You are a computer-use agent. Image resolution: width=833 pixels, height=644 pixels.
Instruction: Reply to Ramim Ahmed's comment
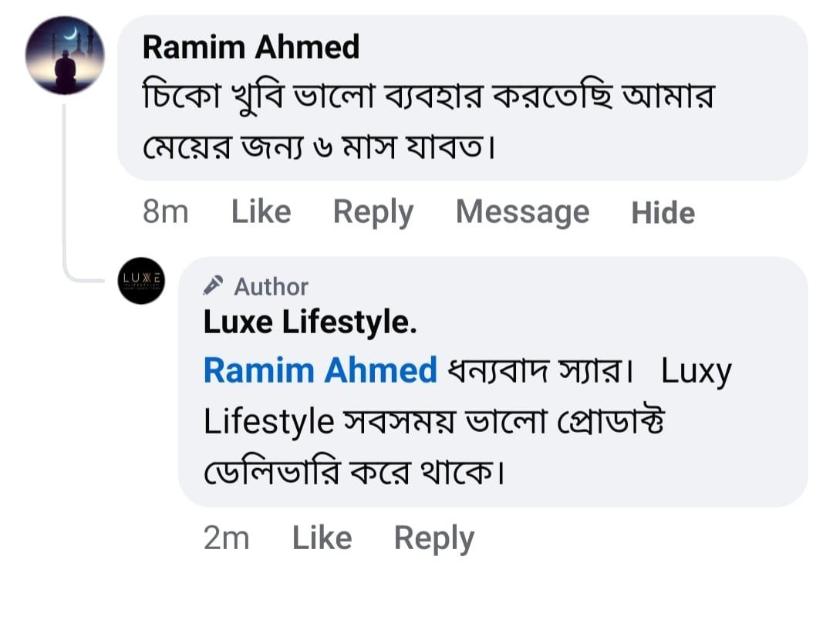click(x=373, y=212)
